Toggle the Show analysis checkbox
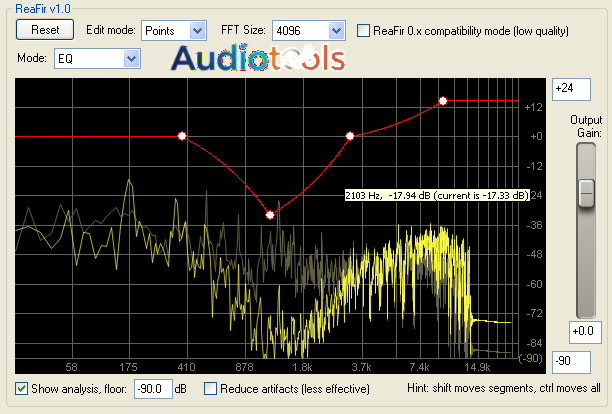This screenshot has height=414, width=612. pyautogui.click(x=21, y=389)
